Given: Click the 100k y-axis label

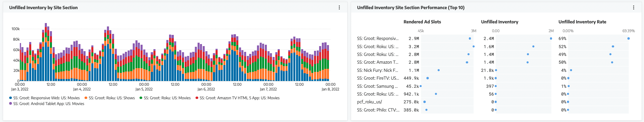Looking at the screenshot, I should tap(16, 29).
